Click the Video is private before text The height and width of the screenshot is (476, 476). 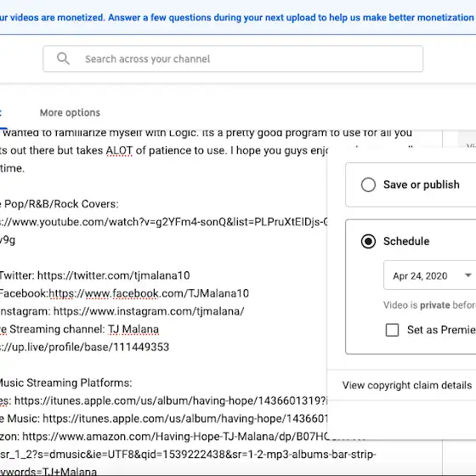[x=429, y=305]
